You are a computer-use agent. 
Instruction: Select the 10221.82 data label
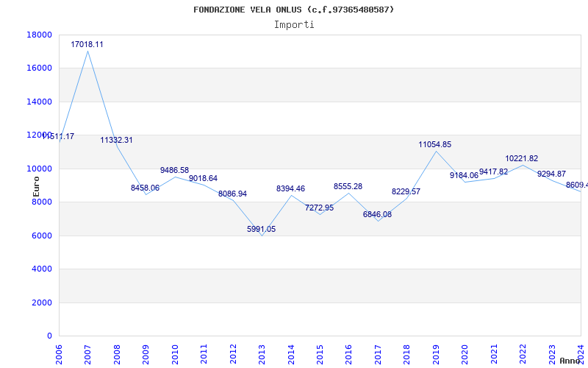[x=522, y=158]
